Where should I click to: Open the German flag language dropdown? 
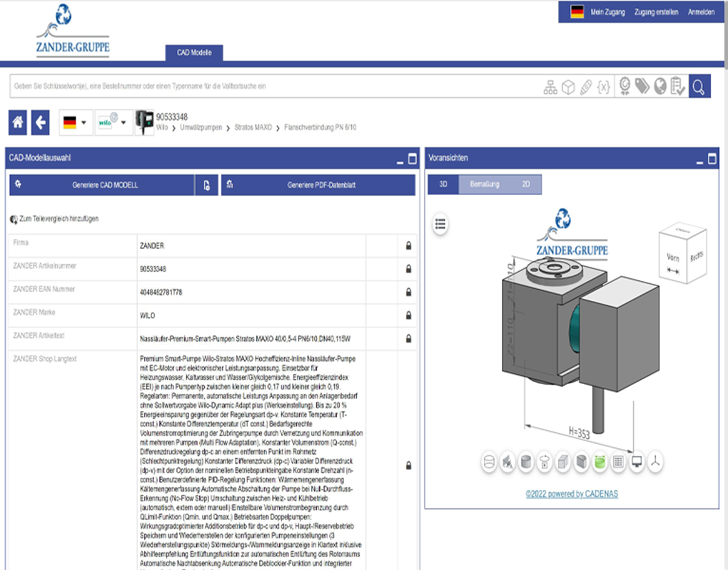[x=75, y=123]
